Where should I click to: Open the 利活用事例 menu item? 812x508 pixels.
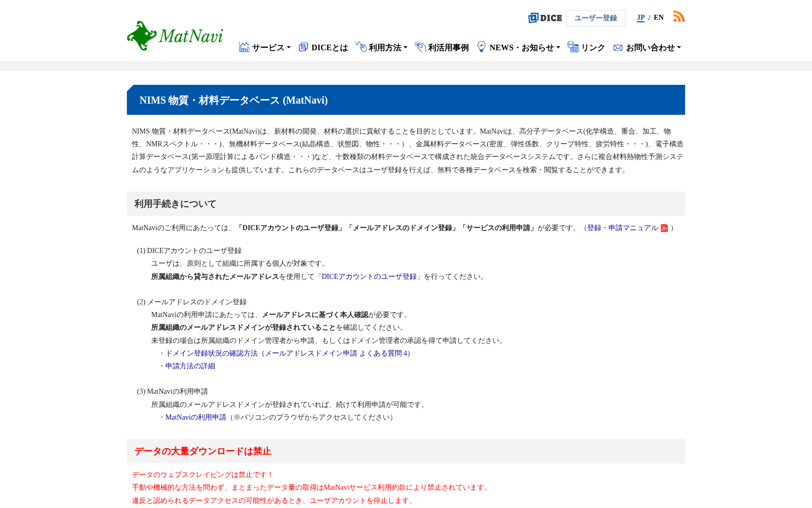tap(448, 47)
